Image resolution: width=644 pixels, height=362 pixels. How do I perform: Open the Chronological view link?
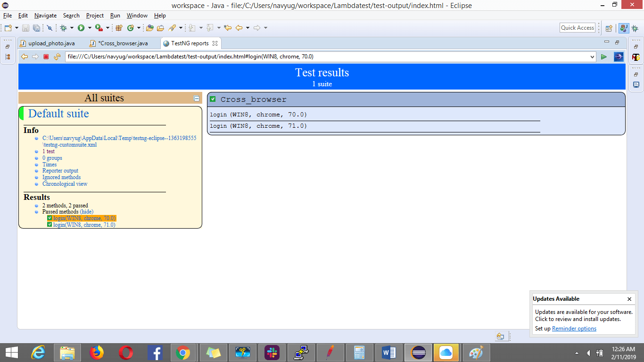65,184
